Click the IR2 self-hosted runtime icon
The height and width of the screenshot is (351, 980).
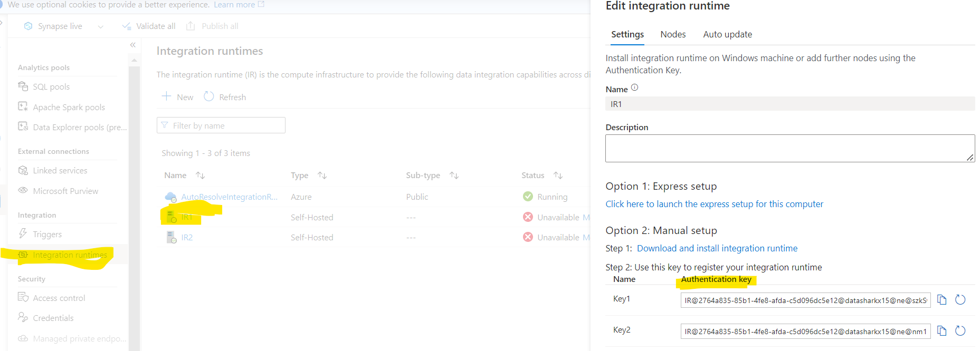pyautogui.click(x=172, y=237)
